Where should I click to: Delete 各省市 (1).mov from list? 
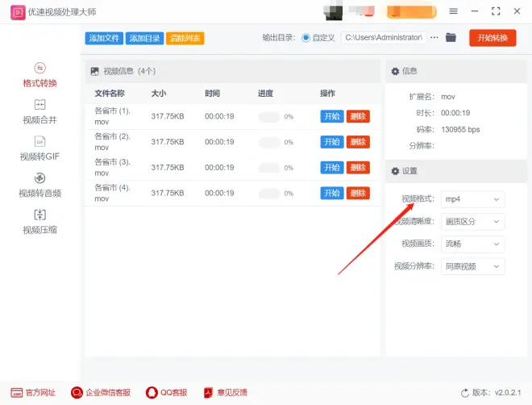358,116
